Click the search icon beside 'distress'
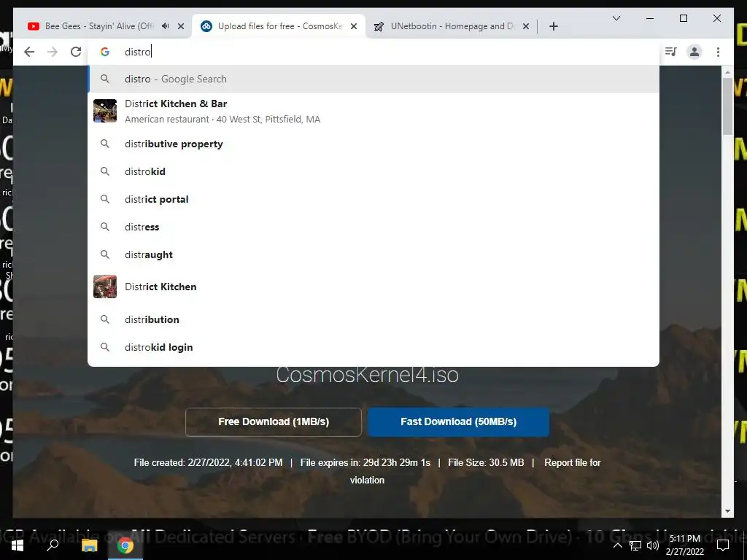The height and width of the screenshot is (560, 747). tap(105, 227)
